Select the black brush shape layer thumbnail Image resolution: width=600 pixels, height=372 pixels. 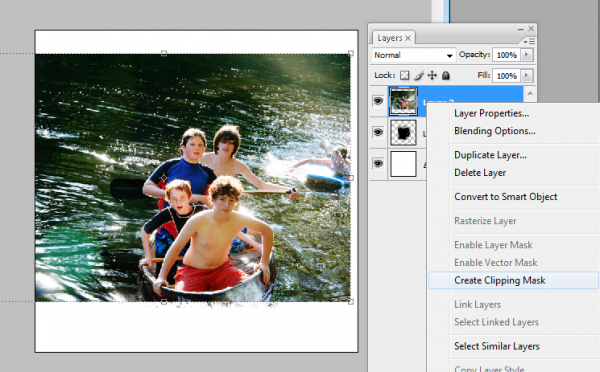(403, 132)
